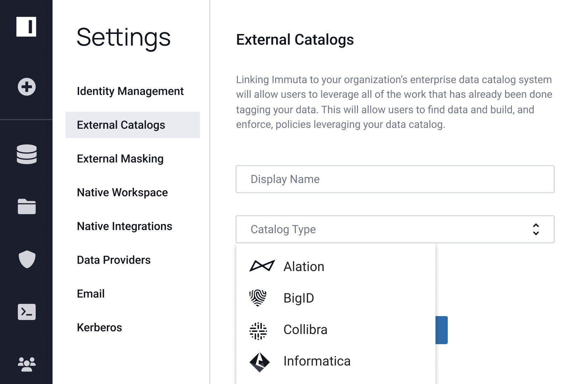
Task: Open the projects folder icon
Action: (x=27, y=206)
